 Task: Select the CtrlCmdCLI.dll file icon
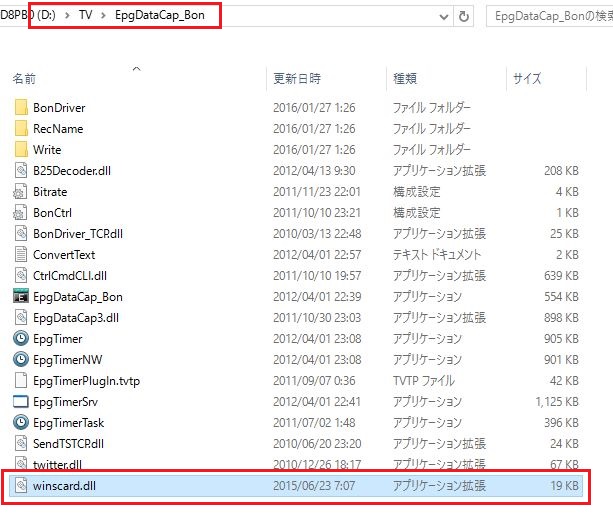click(x=21, y=276)
